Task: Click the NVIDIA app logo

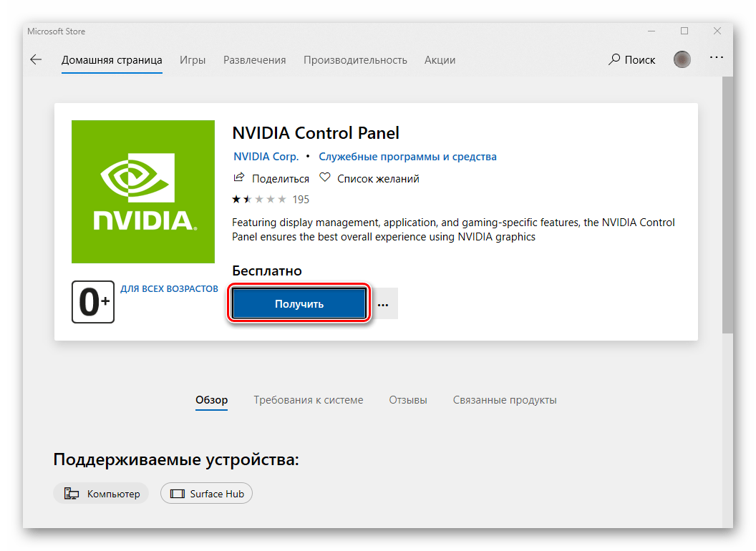Action: pyautogui.click(x=143, y=192)
